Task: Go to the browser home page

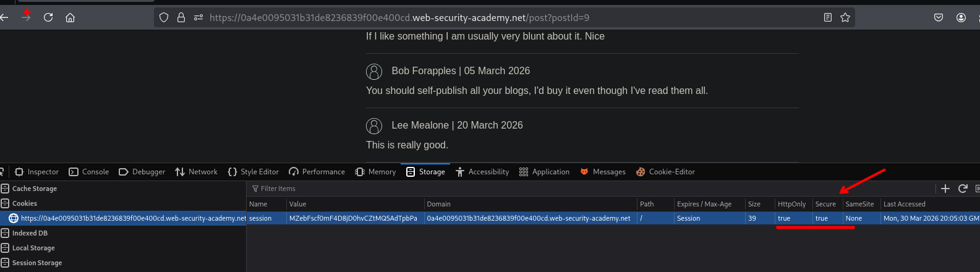Action: point(70,17)
